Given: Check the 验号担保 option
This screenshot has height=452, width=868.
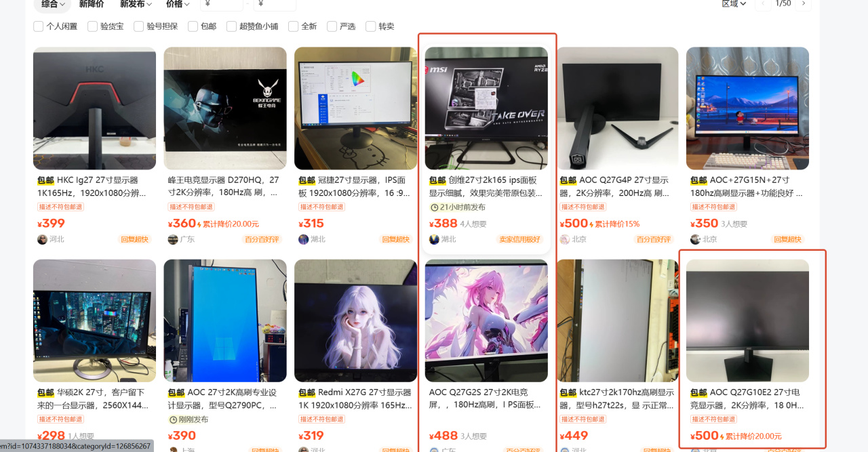Looking at the screenshot, I should [139, 26].
